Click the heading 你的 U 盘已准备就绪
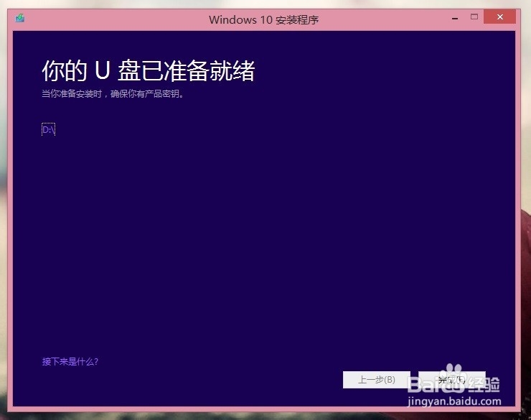Viewport: 531px width, 420px height. click(149, 70)
